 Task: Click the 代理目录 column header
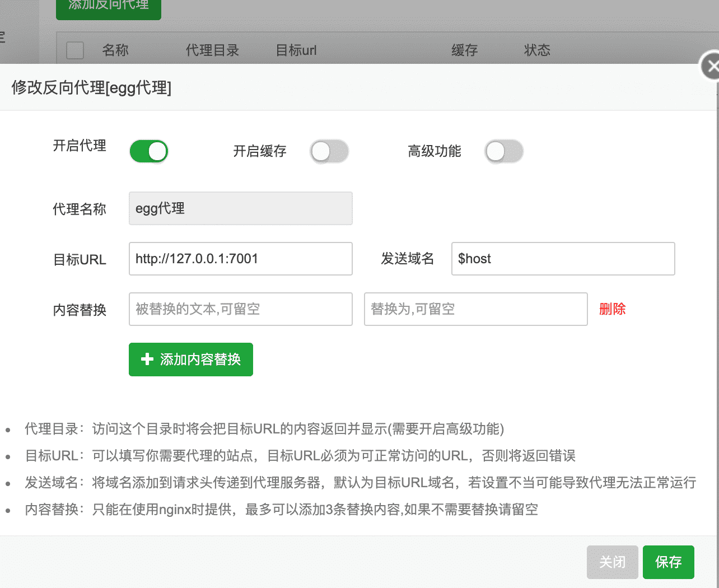click(x=212, y=50)
